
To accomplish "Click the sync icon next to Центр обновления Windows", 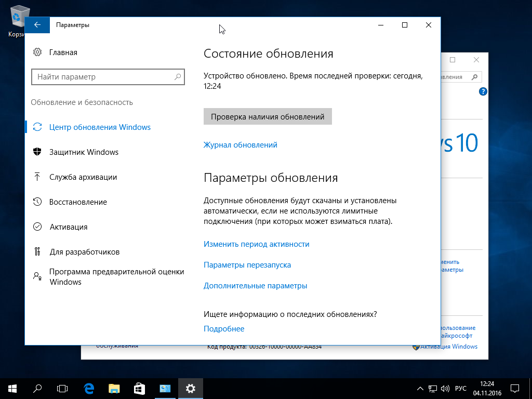I will tap(37, 127).
